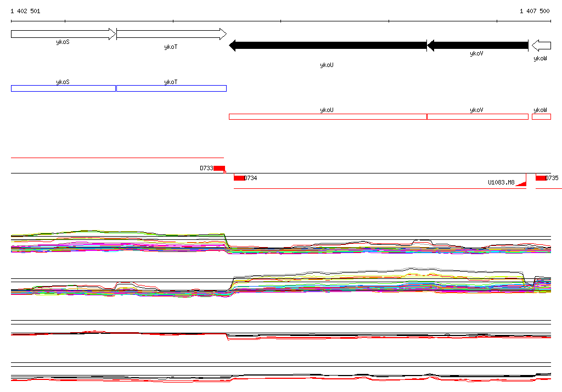Click the red D735 marker box
Viewport: 562px width, 392px height.
pos(541,178)
